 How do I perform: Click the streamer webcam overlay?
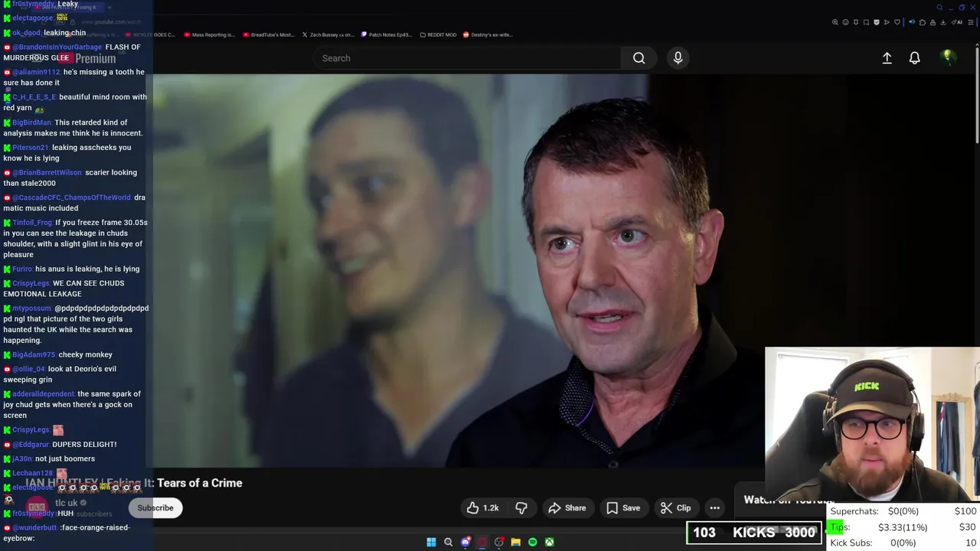pos(872,424)
